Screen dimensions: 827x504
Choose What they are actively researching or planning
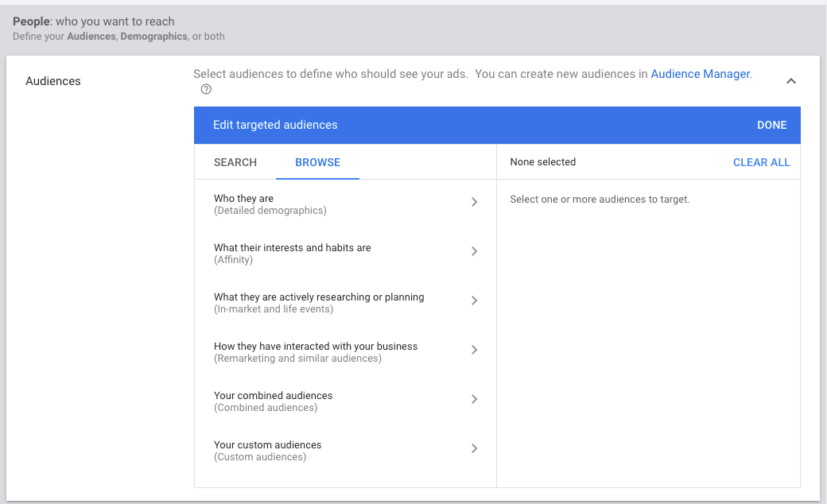319,297
